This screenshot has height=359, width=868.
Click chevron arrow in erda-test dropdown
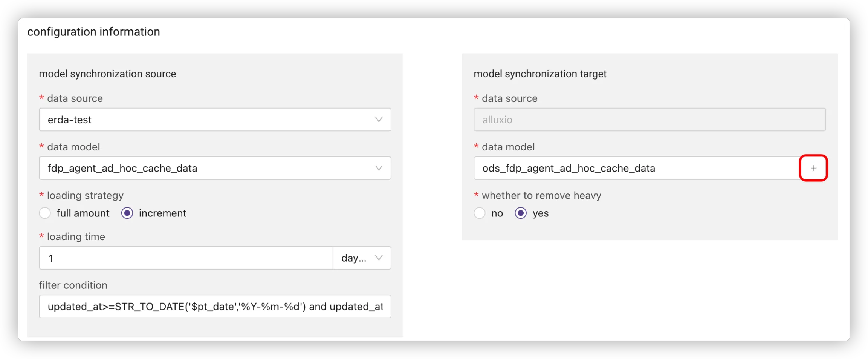pyautogui.click(x=379, y=120)
